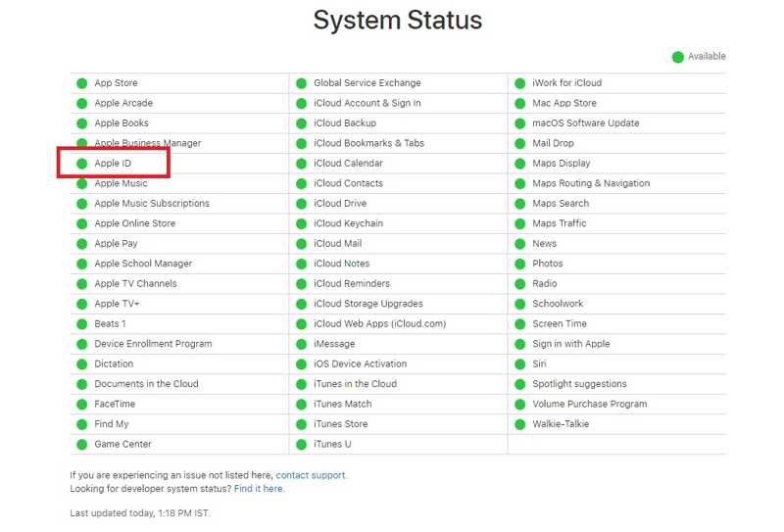Click the green status dot beside FaceTime
This screenshot has height=532, width=784.
82,404
